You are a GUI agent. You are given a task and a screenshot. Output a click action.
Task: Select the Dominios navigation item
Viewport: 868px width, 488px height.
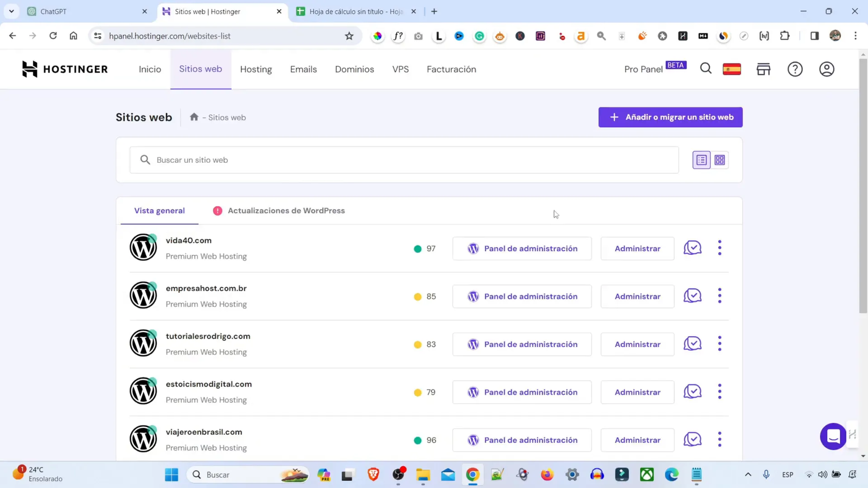pos(354,69)
